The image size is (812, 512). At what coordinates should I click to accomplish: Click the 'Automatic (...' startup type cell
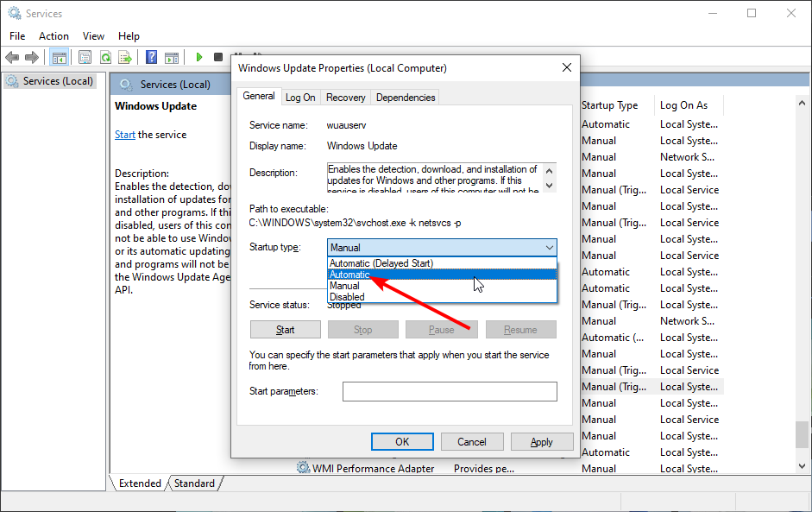[x=613, y=338]
